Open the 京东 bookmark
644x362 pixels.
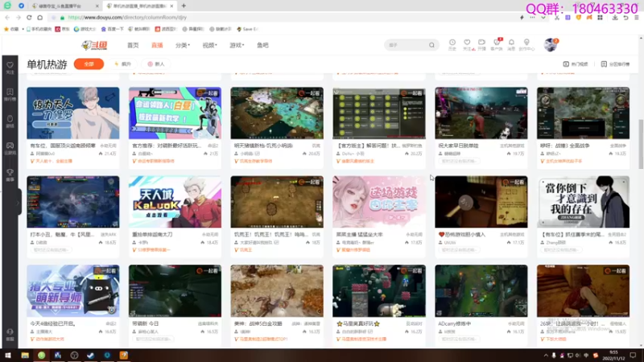point(63,29)
